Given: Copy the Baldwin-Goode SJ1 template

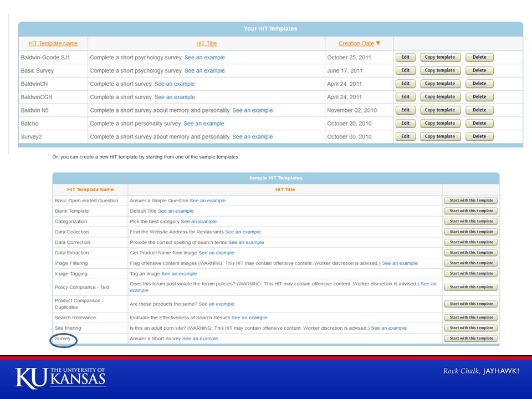Looking at the screenshot, I should pyautogui.click(x=440, y=57).
